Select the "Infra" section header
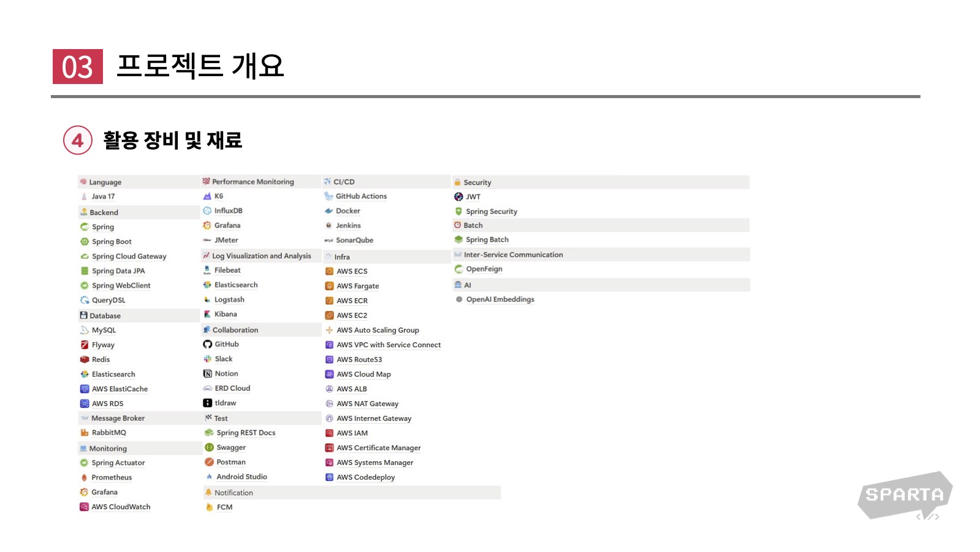980x552 pixels. point(387,257)
